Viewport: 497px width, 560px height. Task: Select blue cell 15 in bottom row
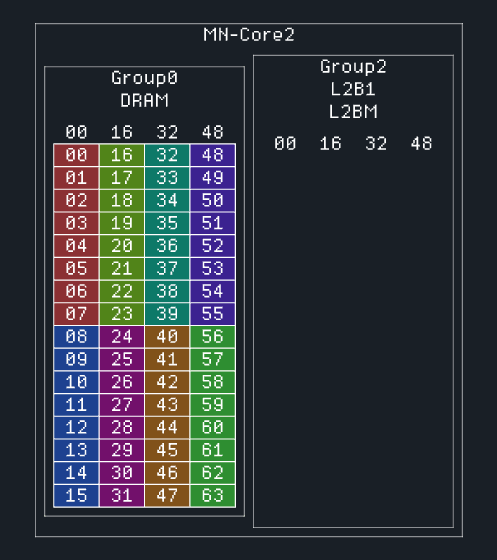coord(76,496)
